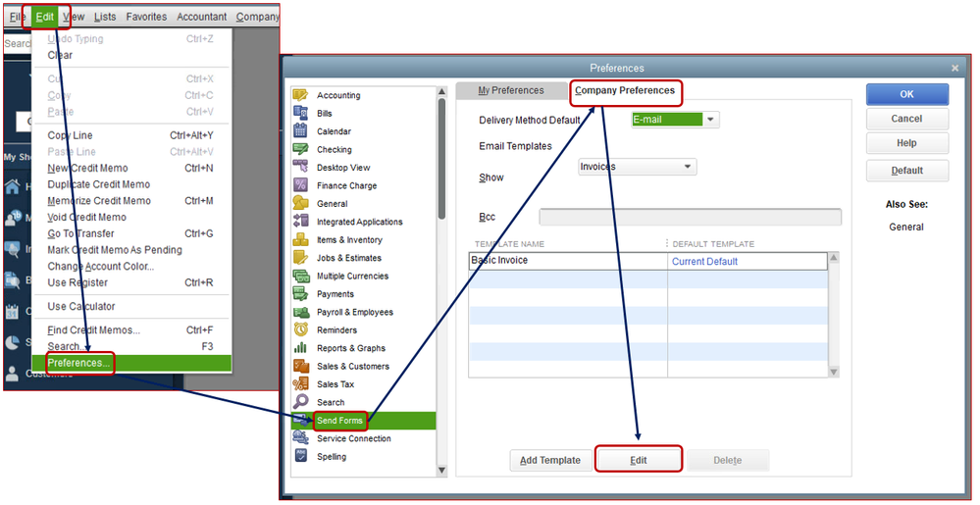Click into the Bcc input field
This screenshot has height=505, width=980.
pos(690,217)
